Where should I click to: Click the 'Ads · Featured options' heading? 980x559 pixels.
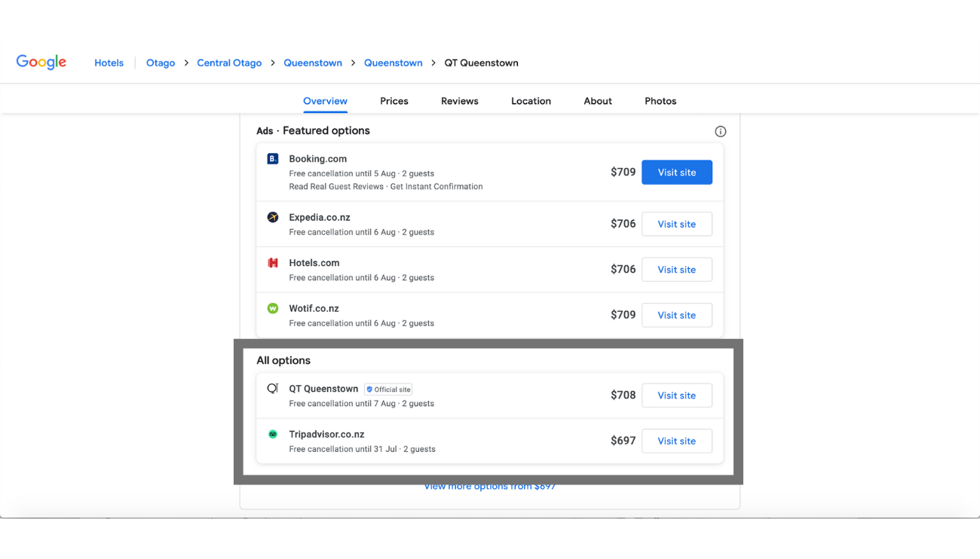point(313,130)
